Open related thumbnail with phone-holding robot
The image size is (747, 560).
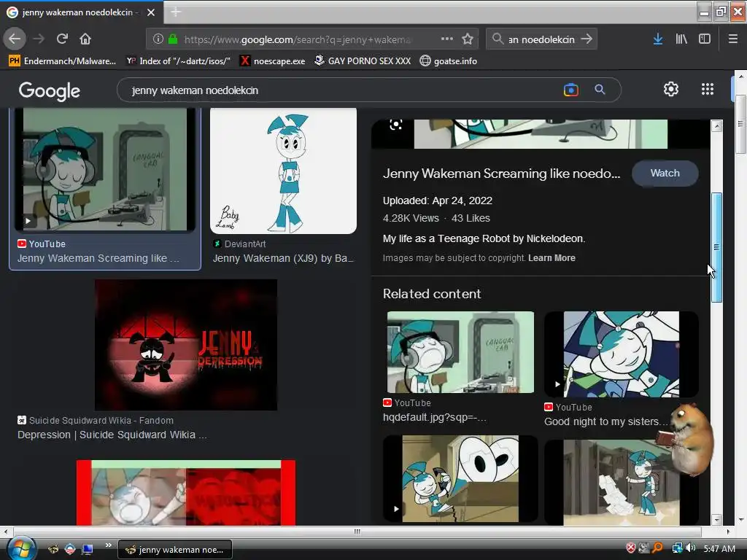point(460,478)
